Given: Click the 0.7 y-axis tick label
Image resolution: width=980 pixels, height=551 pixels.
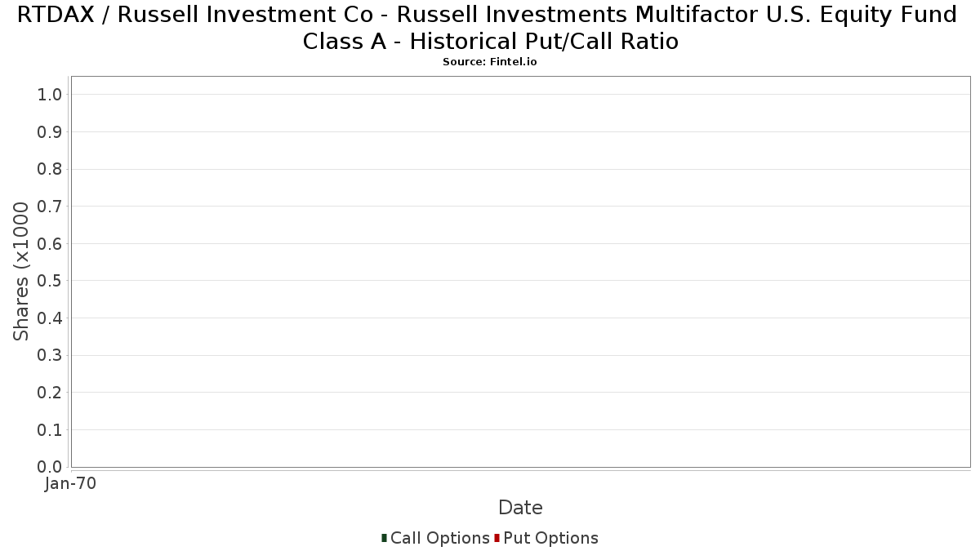Looking at the screenshot, I should click(x=50, y=207).
